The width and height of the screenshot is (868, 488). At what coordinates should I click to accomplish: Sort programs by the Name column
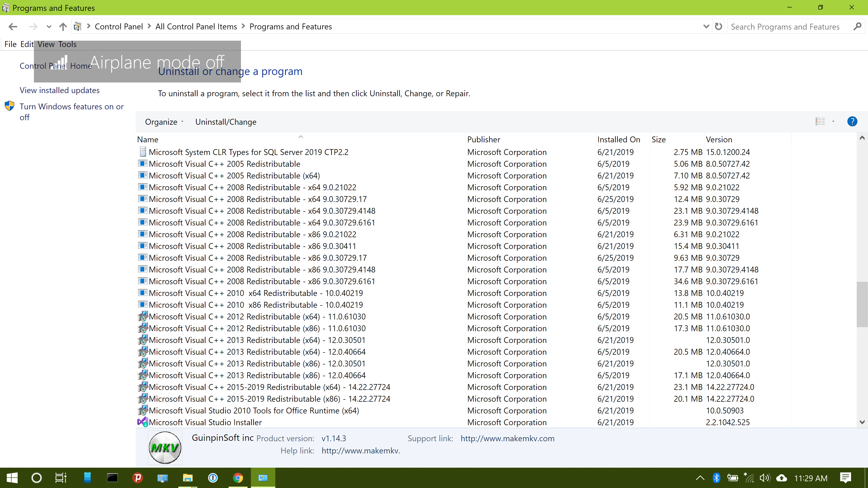(301, 139)
